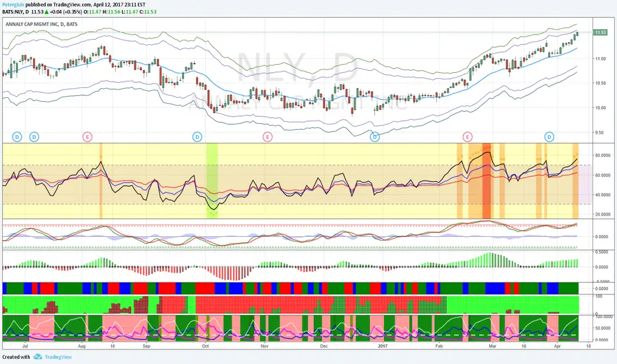Click the 11.00 price axis label
The height and width of the screenshot is (364, 617).
coord(600,59)
